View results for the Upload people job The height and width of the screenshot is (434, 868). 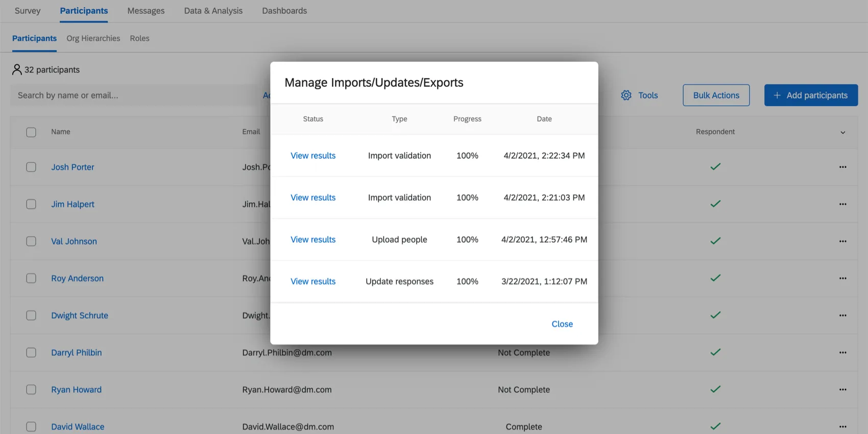pos(313,239)
